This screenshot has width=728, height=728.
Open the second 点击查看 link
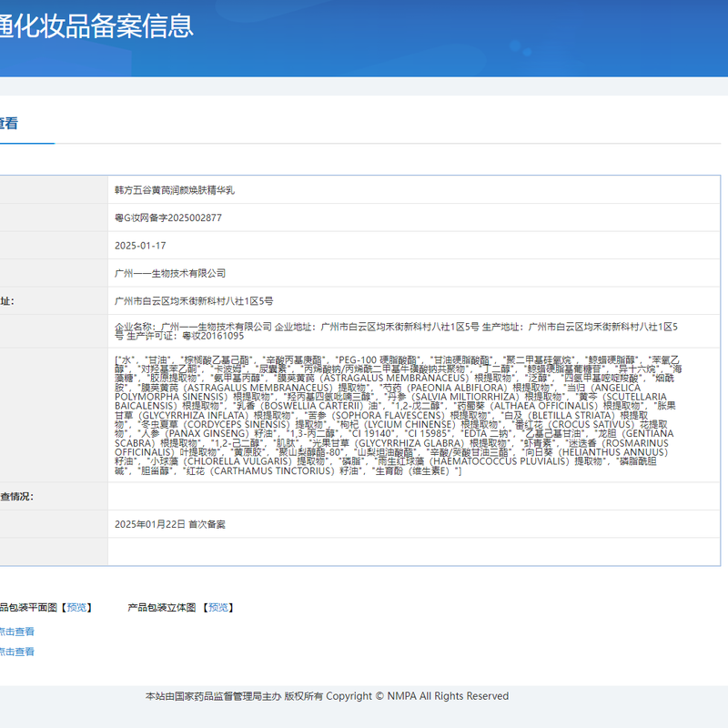[16, 652]
